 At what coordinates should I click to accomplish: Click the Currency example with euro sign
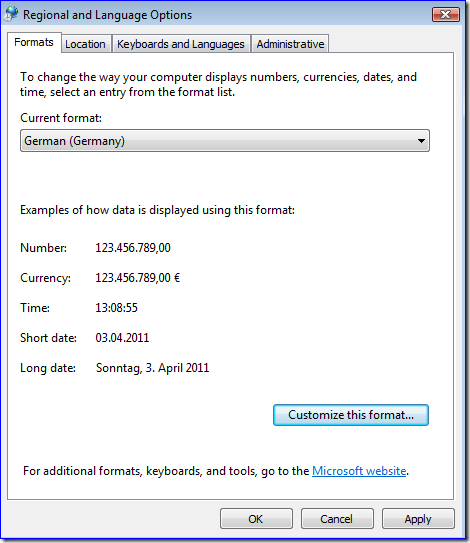(x=138, y=278)
